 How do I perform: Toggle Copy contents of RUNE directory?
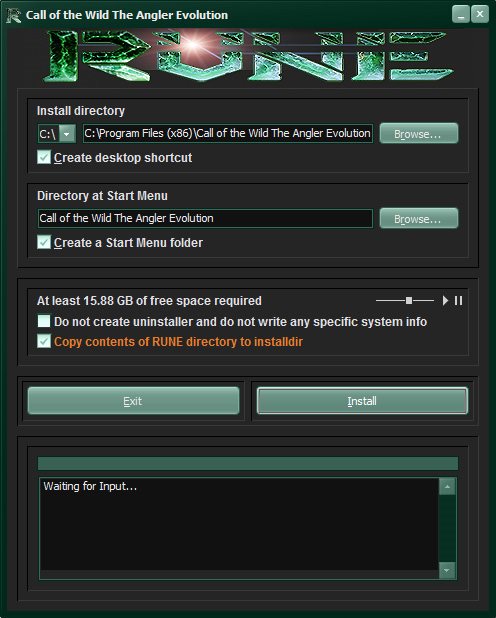[x=44, y=341]
